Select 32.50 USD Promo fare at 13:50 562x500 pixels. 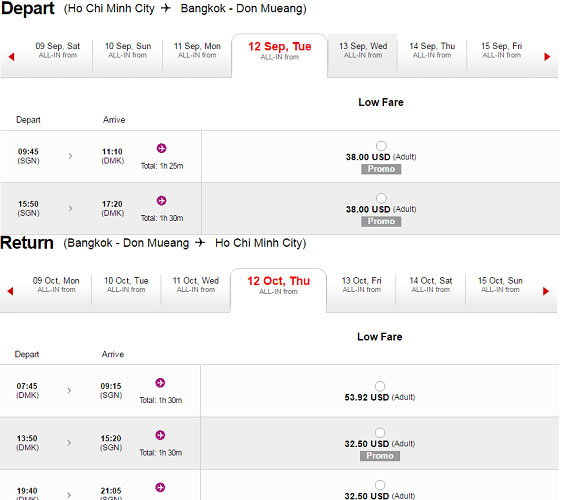(380, 433)
